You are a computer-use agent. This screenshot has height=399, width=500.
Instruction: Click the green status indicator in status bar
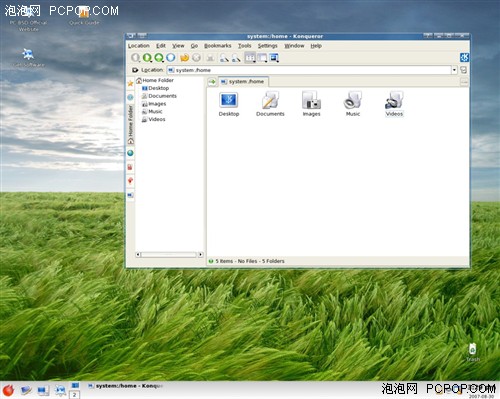point(211,261)
